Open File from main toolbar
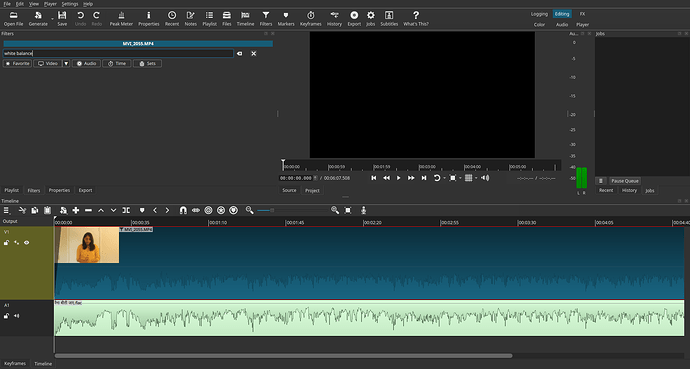 13,19
